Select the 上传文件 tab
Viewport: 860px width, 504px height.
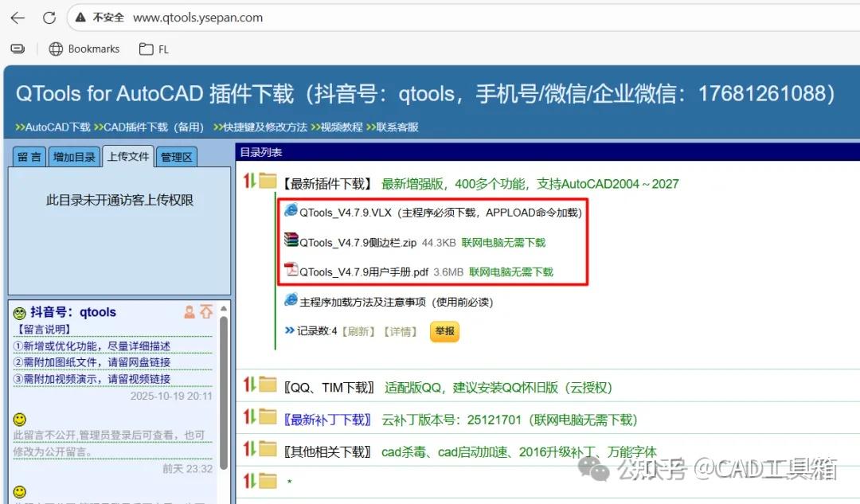(x=127, y=156)
